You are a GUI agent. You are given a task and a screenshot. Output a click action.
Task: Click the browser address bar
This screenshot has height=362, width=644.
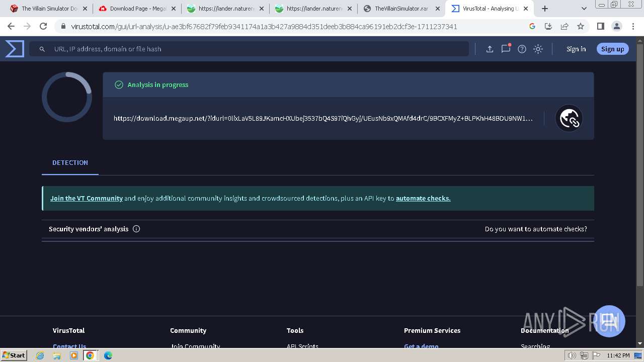click(x=292, y=26)
